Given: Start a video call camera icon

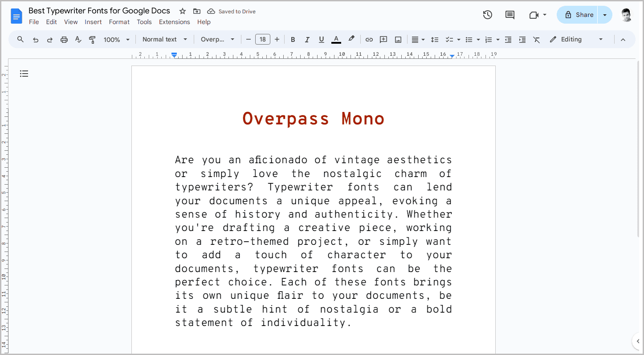Looking at the screenshot, I should click(x=534, y=15).
